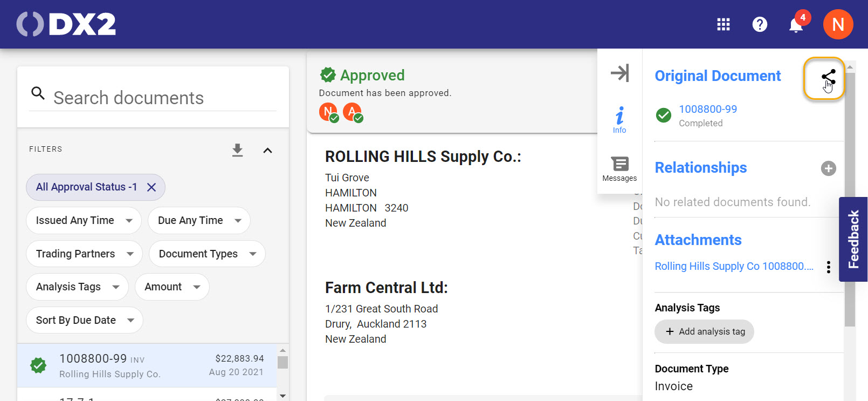Image resolution: width=868 pixels, height=401 pixels.
Task: Collapse the side panel with arrow icon
Action: [619, 73]
